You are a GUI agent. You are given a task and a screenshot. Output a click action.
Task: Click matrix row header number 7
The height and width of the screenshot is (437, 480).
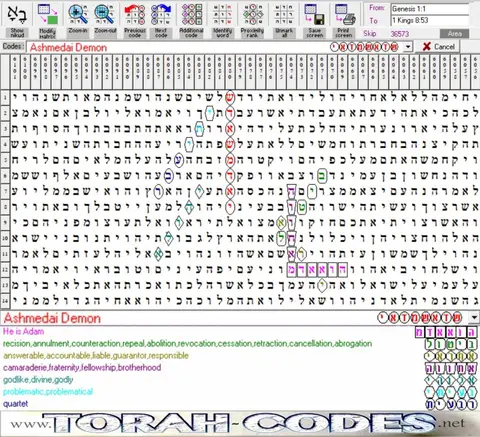[x=5, y=191]
